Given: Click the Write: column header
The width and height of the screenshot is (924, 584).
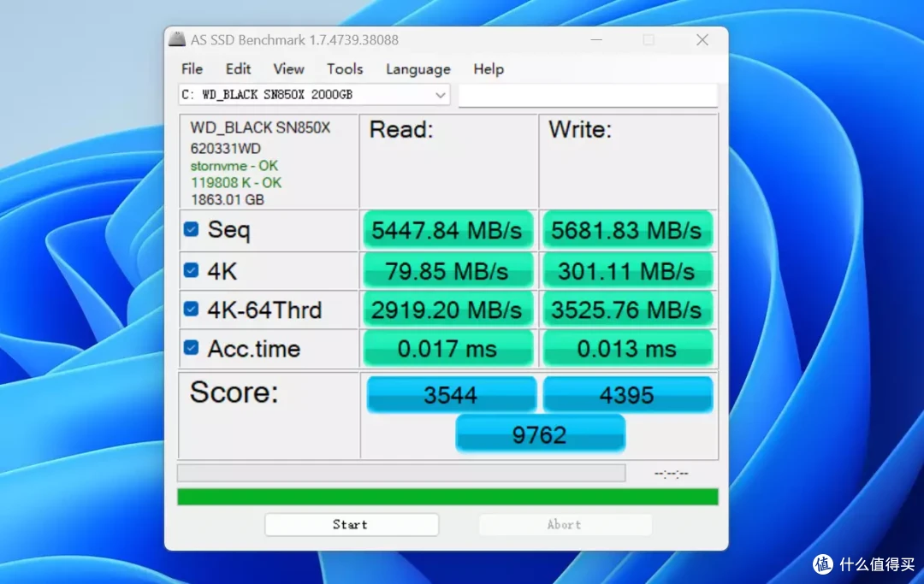Looking at the screenshot, I should tap(580, 129).
